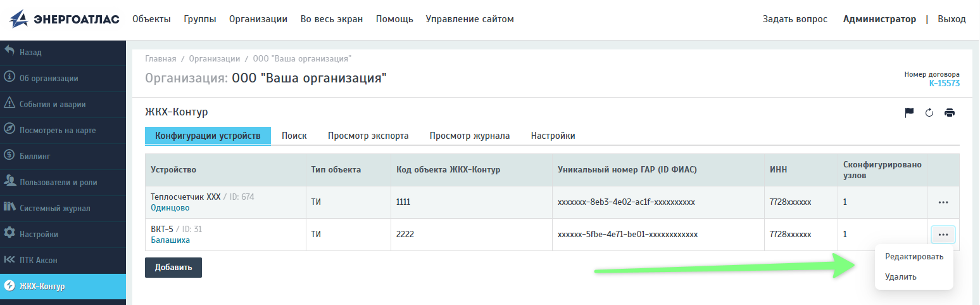The height and width of the screenshot is (305, 980).
Task: Click the Добавить button
Action: tap(173, 268)
